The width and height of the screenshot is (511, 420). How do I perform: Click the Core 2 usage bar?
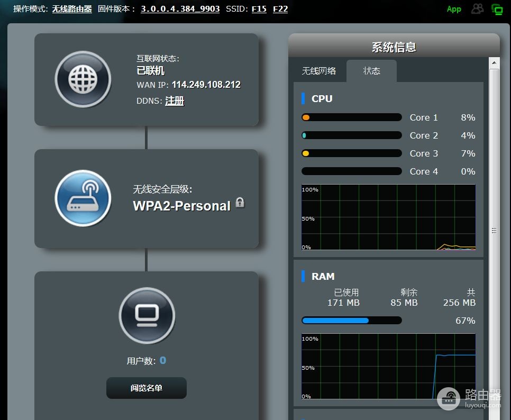click(x=352, y=135)
